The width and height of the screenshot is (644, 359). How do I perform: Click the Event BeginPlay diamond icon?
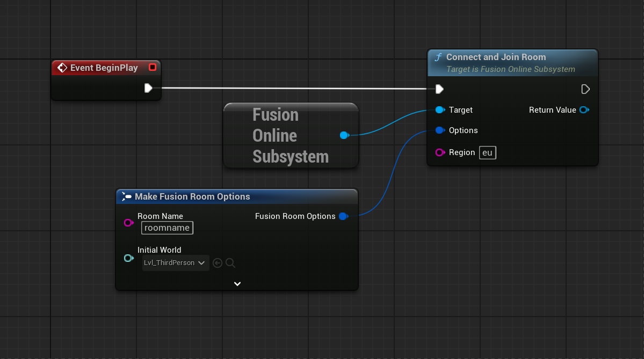coord(62,68)
